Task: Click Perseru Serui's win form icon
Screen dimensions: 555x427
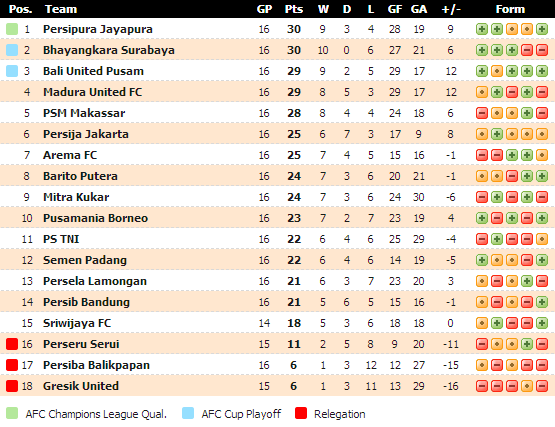Action: 527,344
